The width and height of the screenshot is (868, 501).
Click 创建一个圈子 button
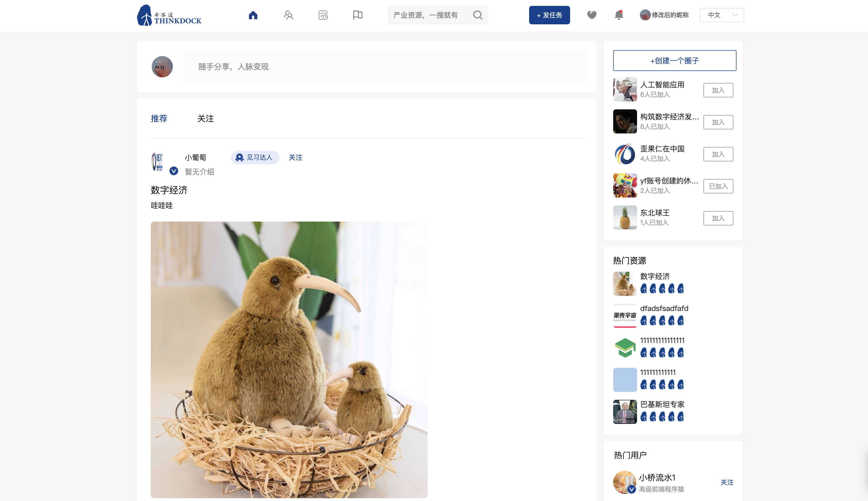coord(674,60)
